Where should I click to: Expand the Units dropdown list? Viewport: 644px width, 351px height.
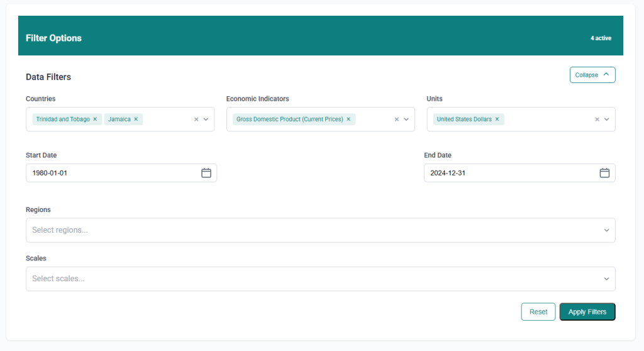point(607,119)
